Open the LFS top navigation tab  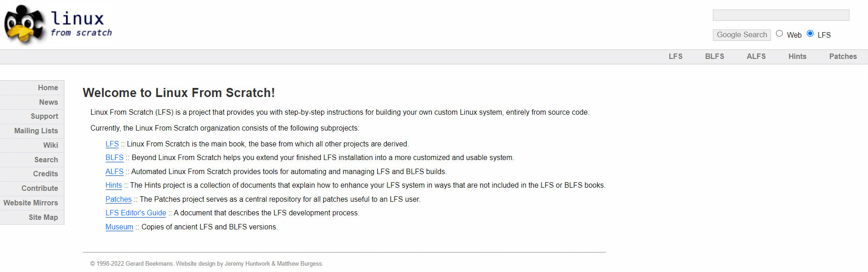(x=675, y=57)
